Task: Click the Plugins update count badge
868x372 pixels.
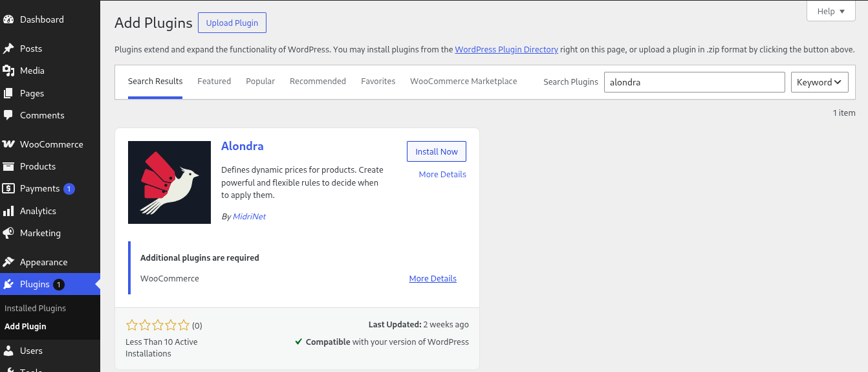Action: pos(59,285)
